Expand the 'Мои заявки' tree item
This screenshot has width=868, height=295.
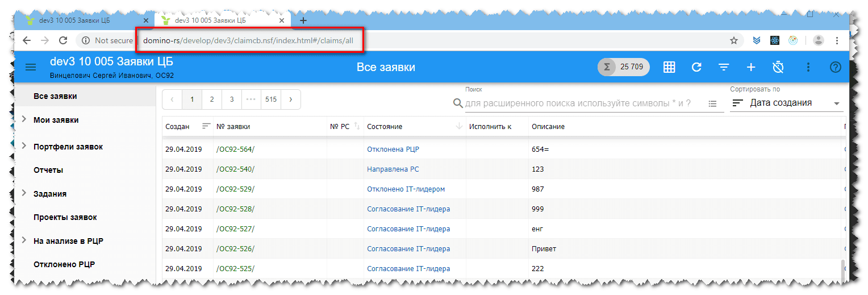[24, 119]
